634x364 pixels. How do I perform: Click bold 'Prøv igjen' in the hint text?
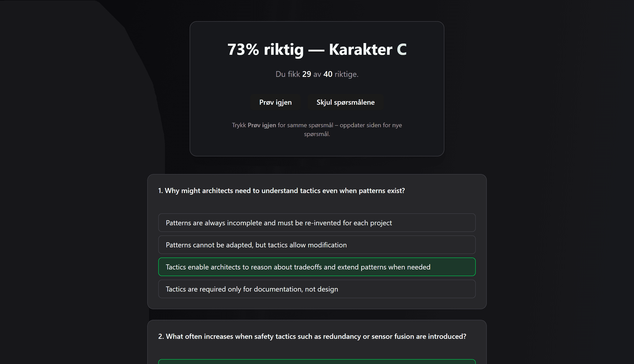point(262,125)
